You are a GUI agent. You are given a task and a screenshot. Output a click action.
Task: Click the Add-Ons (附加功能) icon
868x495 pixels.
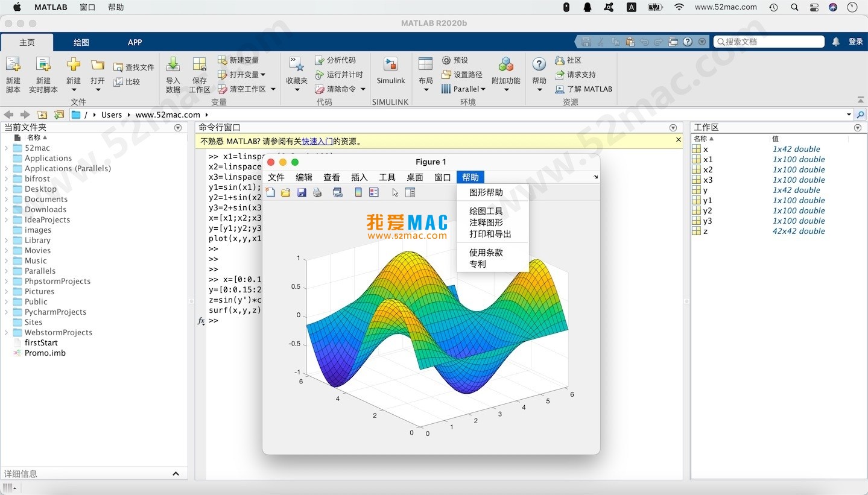click(506, 65)
